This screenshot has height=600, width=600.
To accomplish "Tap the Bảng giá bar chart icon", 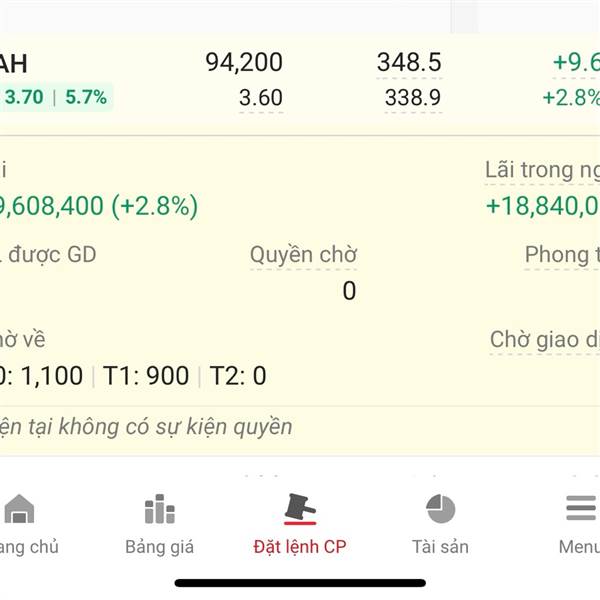I will 160,509.
